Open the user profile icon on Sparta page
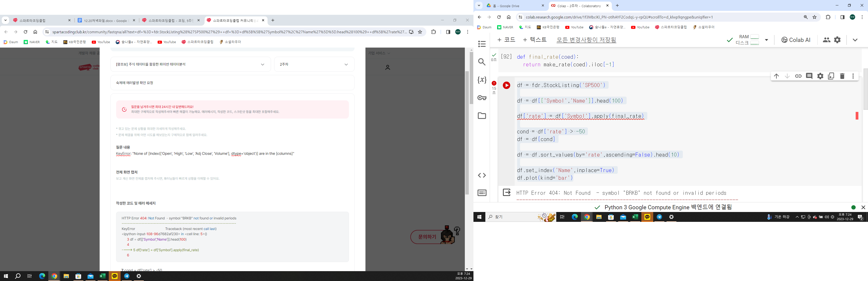The height and width of the screenshot is (281, 868). click(387, 67)
